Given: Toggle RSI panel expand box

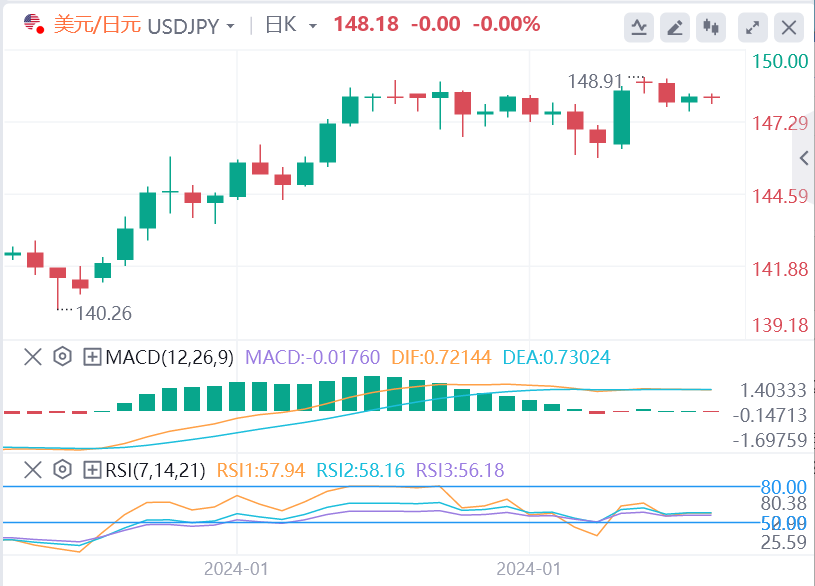Looking at the screenshot, I should click(x=92, y=469).
